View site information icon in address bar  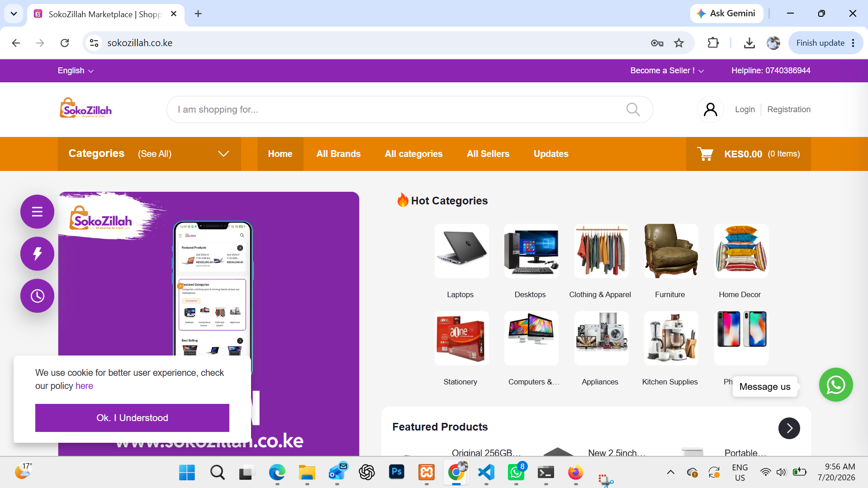pos(94,43)
